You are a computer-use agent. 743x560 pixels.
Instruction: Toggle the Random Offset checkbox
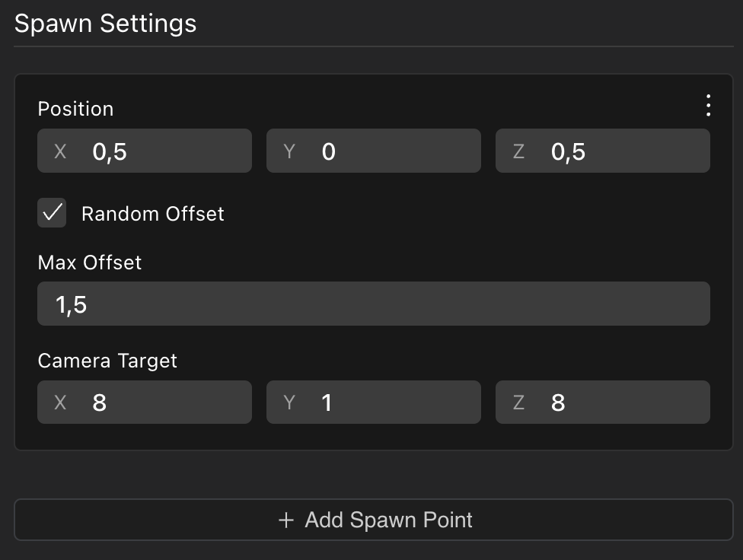(x=53, y=213)
